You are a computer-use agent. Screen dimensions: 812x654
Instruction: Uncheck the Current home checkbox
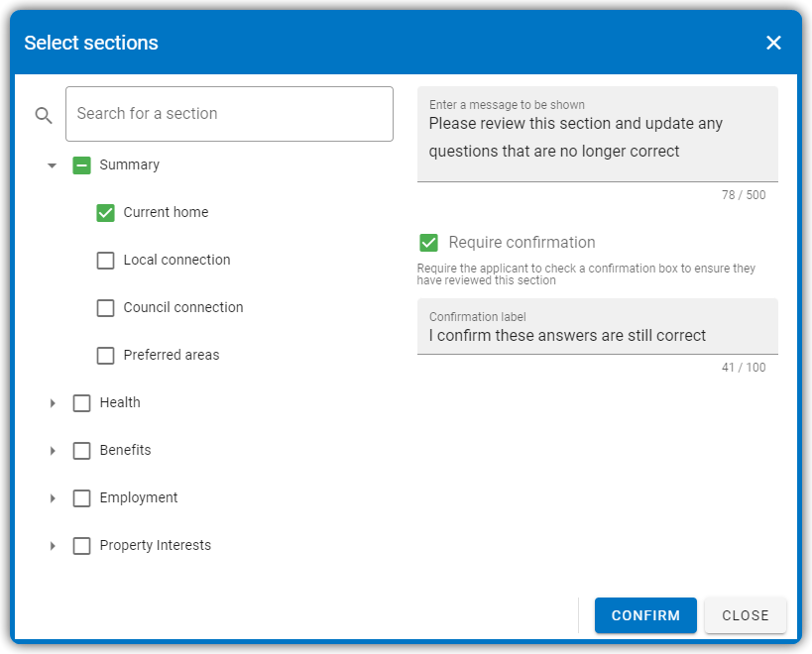[x=106, y=213]
